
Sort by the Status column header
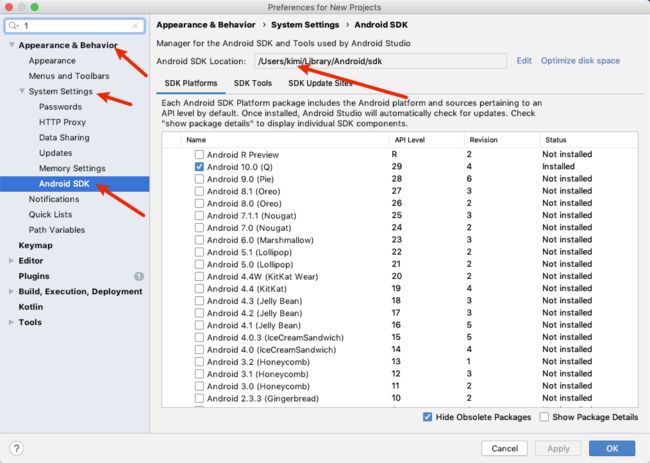coord(589,140)
